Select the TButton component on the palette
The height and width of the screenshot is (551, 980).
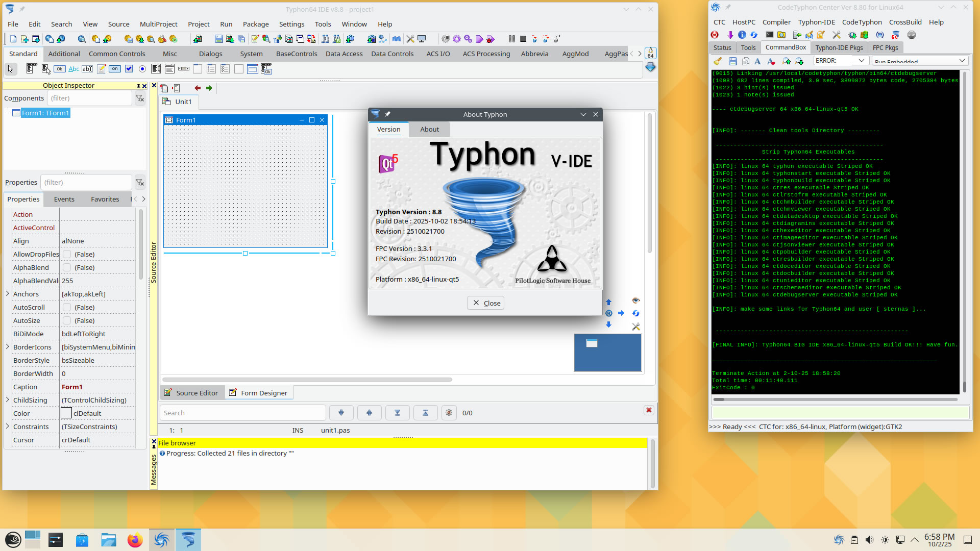coord(60,69)
